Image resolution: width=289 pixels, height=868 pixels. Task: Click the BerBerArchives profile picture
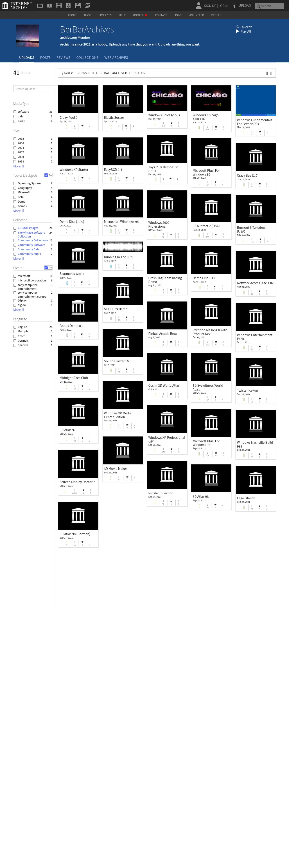[x=27, y=36]
